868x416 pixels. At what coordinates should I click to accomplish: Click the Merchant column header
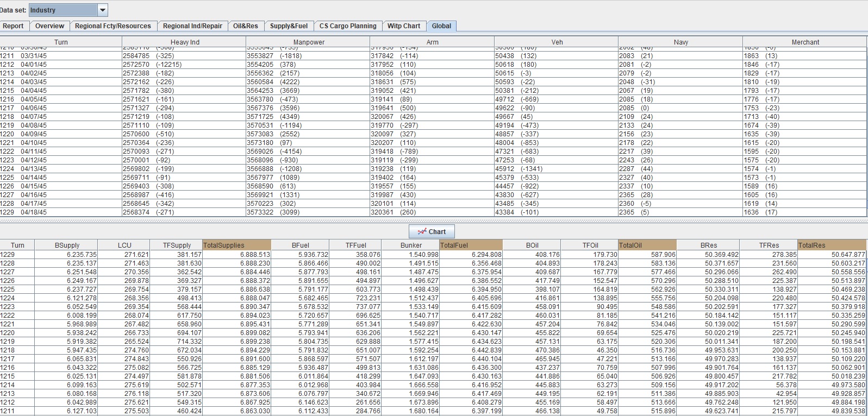(805, 42)
